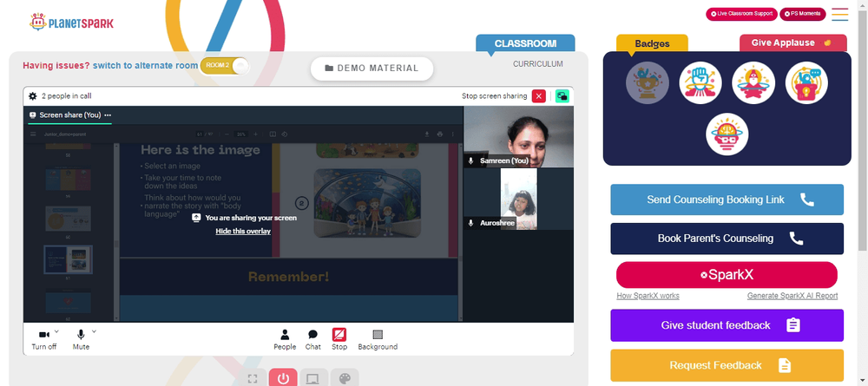Open the hamburger menu
The height and width of the screenshot is (386, 868).
coord(839,15)
